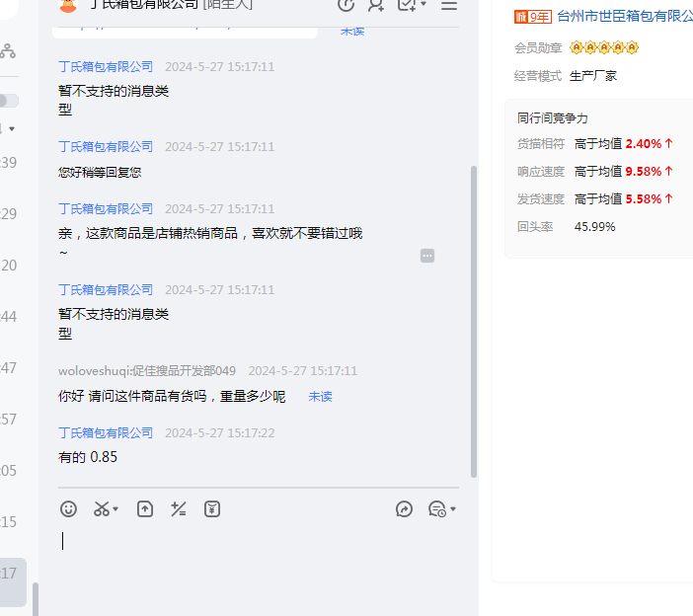This screenshot has width=693, height=616.
Task: Click the add contact person icon
Action: (x=376, y=5)
